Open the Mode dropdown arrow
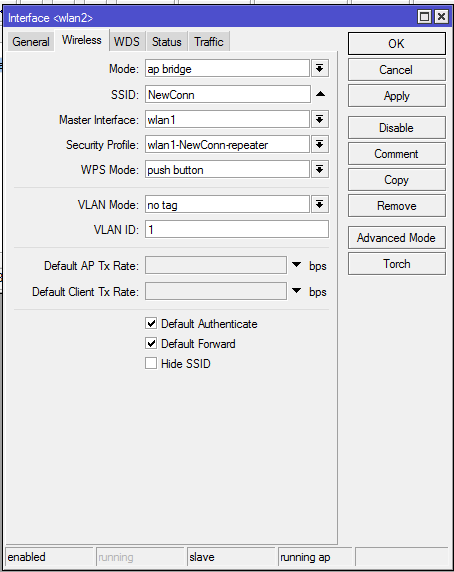The width and height of the screenshot is (454, 572). click(x=320, y=69)
